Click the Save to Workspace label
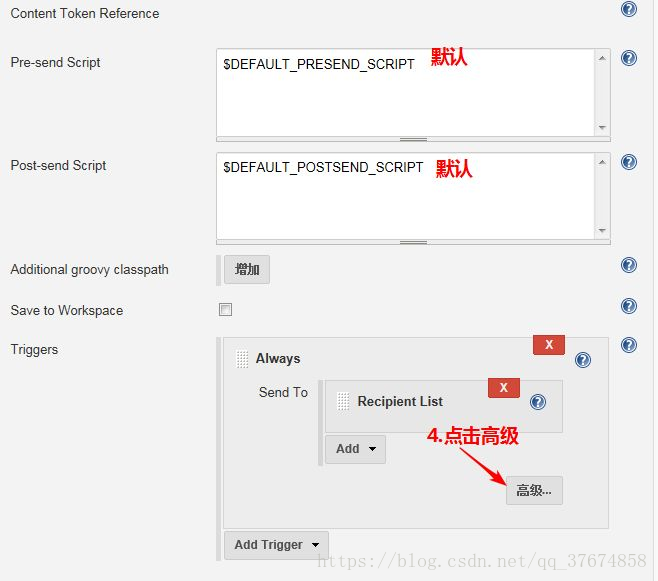 (67, 310)
